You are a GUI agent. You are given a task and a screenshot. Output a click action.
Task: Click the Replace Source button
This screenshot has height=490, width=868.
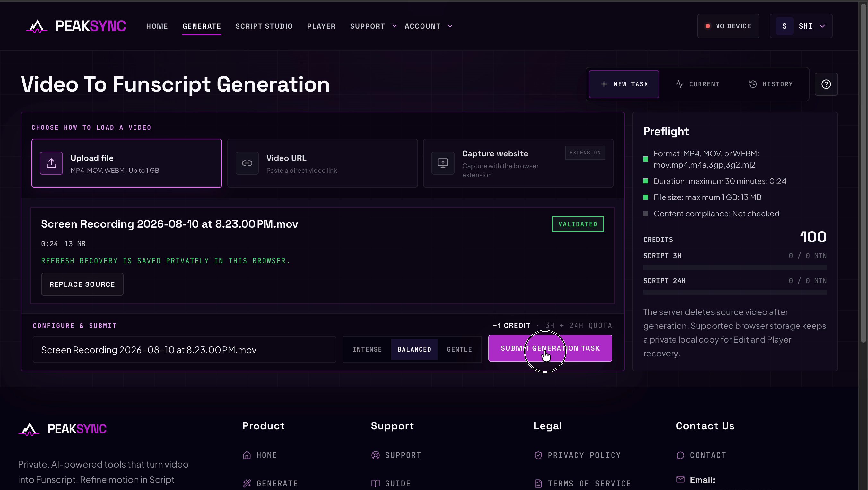tap(82, 284)
